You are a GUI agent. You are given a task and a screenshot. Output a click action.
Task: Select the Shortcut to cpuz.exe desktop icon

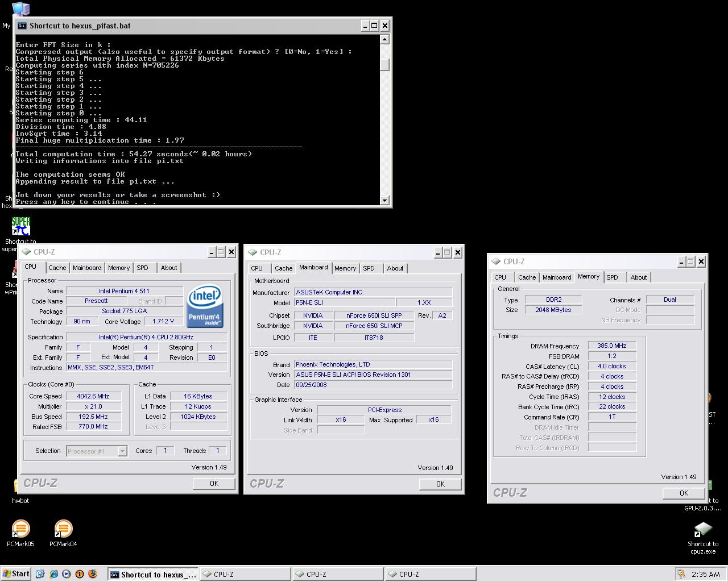[x=703, y=530]
